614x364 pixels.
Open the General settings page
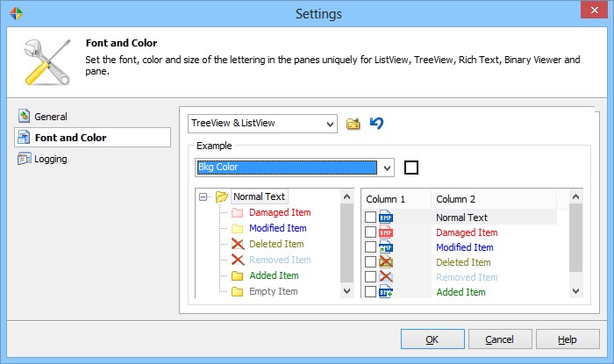(x=51, y=116)
